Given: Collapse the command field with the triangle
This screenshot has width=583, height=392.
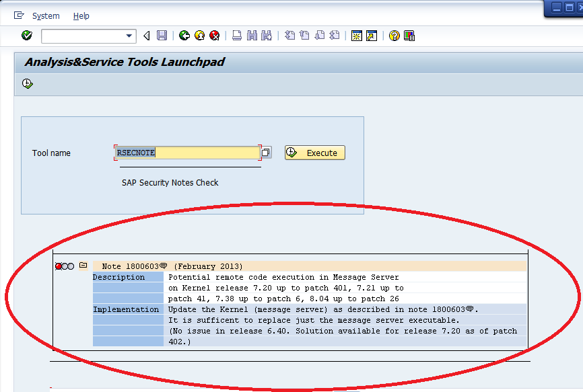Looking at the screenshot, I should pyautogui.click(x=147, y=36).
